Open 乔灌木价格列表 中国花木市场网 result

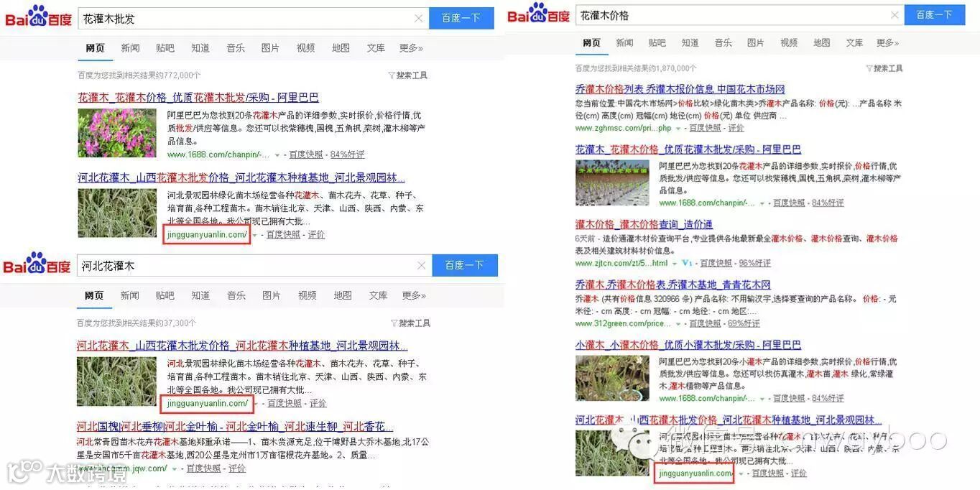coord(680,89)
